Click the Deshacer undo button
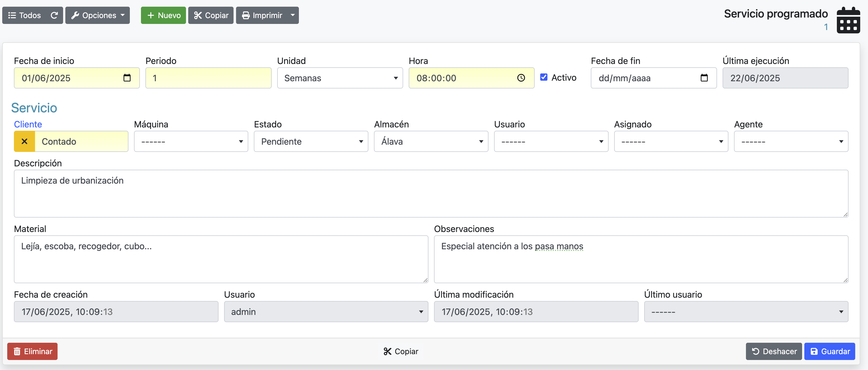Viewport: 868px width, 370px height. [774, 351]
